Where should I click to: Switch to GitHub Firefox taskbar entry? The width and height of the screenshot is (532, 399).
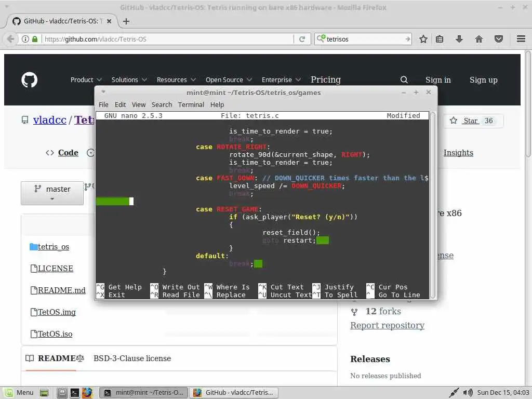tap(234, 393)
